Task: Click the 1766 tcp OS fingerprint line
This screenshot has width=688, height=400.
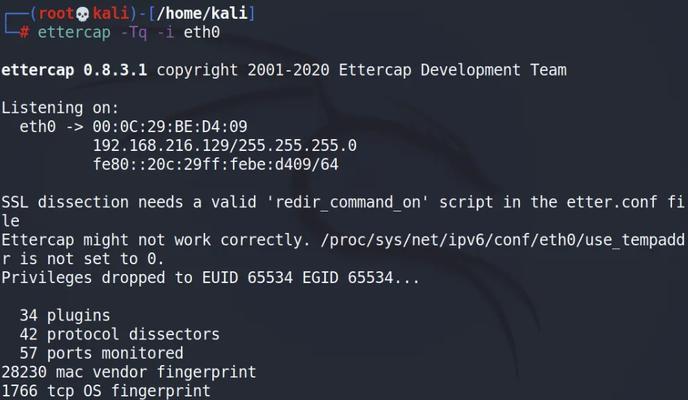Action: tap(106, 391)
